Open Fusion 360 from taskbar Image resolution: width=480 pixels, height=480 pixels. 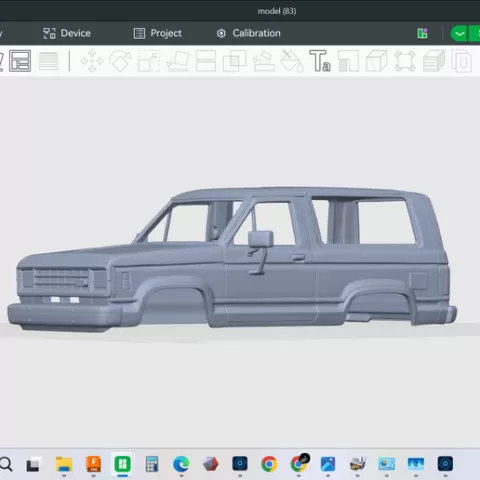[93, 464]
